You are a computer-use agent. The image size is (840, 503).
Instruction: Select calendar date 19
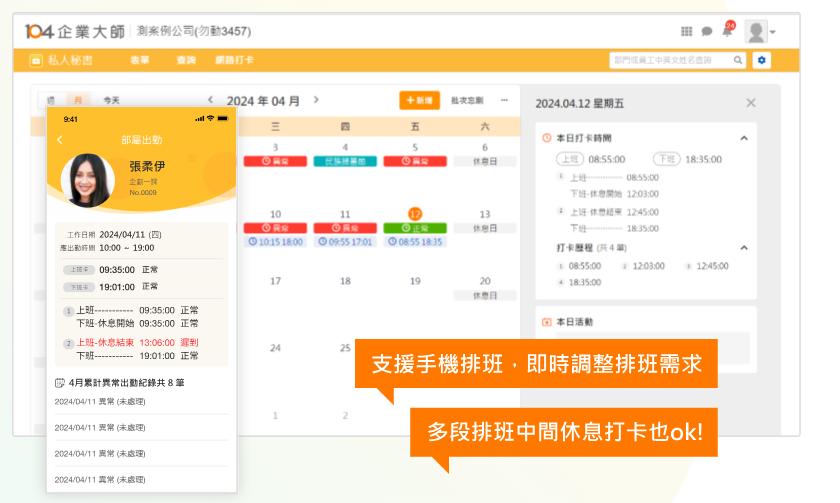(415, 281)
